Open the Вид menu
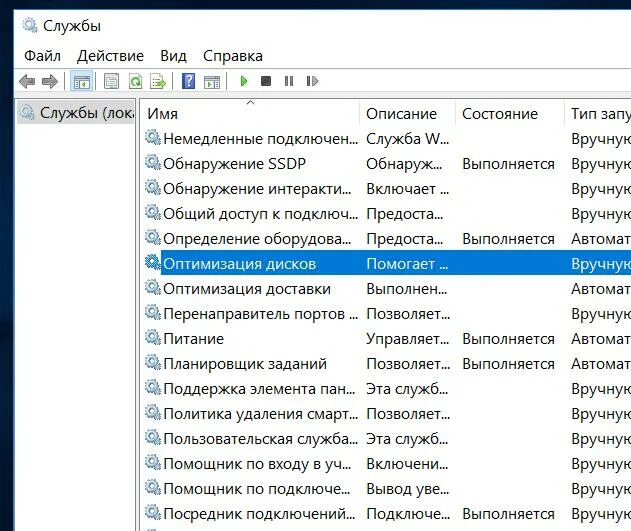This screenshot has height=531, width=631. 173,56
